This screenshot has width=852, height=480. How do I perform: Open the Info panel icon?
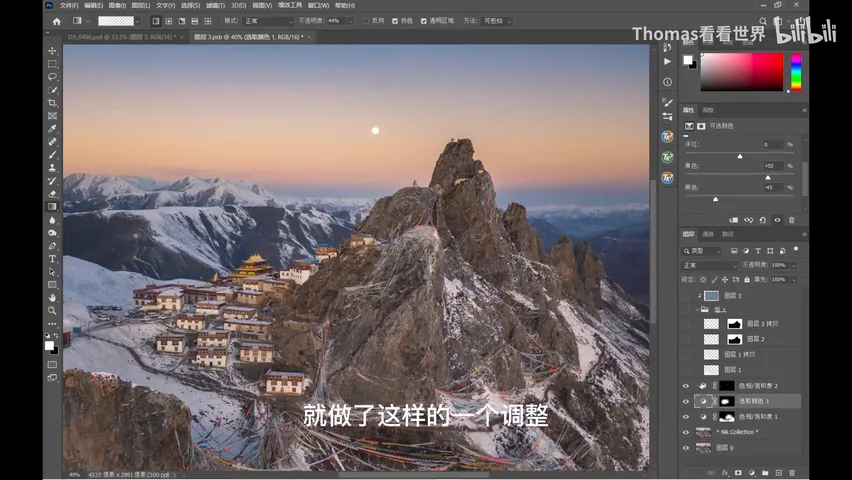(667, 82)
